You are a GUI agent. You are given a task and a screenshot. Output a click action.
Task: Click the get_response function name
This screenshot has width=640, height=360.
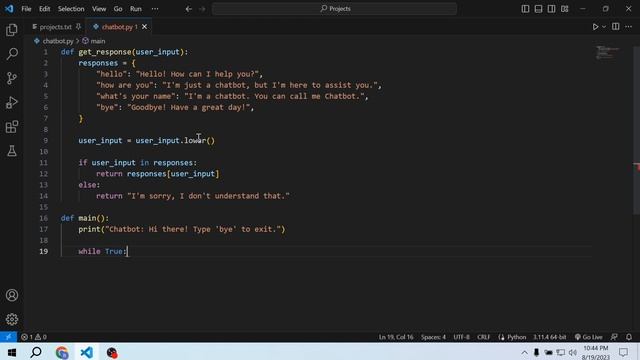[x=105, y=52]
